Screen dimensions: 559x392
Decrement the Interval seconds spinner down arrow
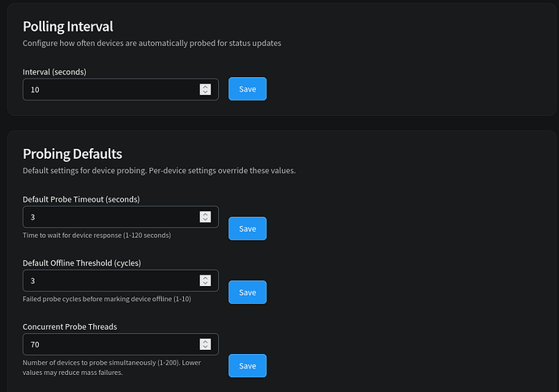(x=206, y=92)
